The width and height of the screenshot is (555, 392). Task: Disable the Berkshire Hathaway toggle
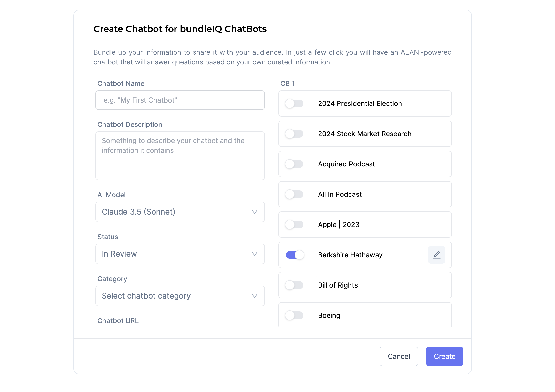tap(295, 255)
